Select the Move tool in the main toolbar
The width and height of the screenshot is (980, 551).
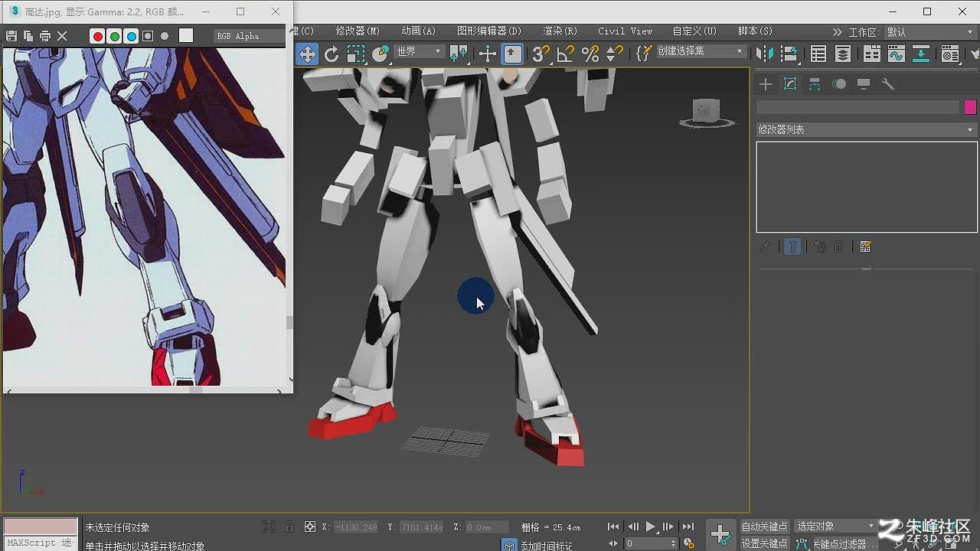coord(307,54)
